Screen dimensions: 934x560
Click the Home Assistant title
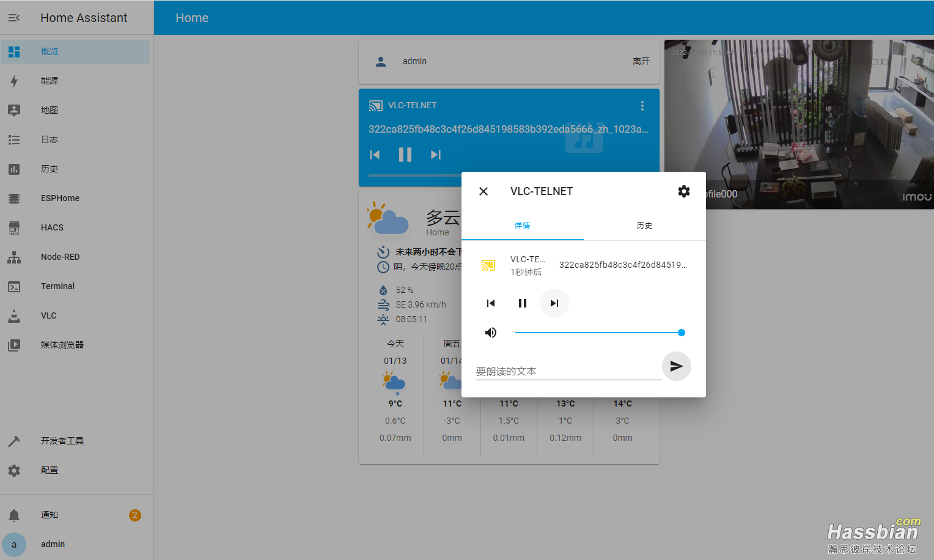(84, 18)
